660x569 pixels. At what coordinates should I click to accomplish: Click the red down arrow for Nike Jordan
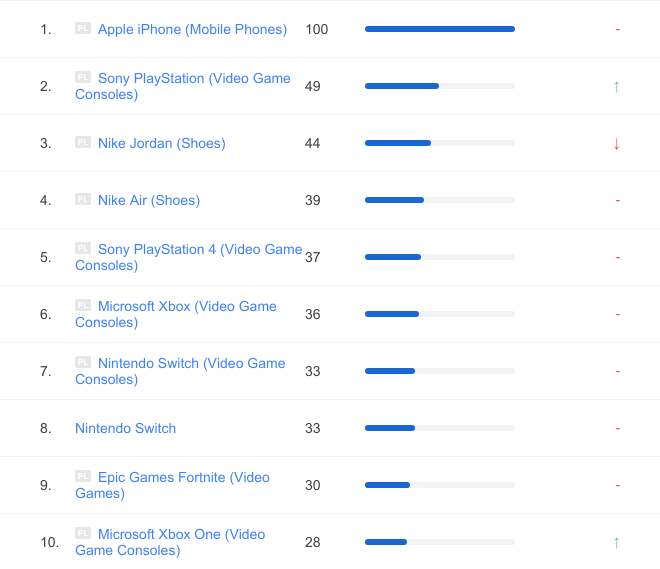click(617, 143)
